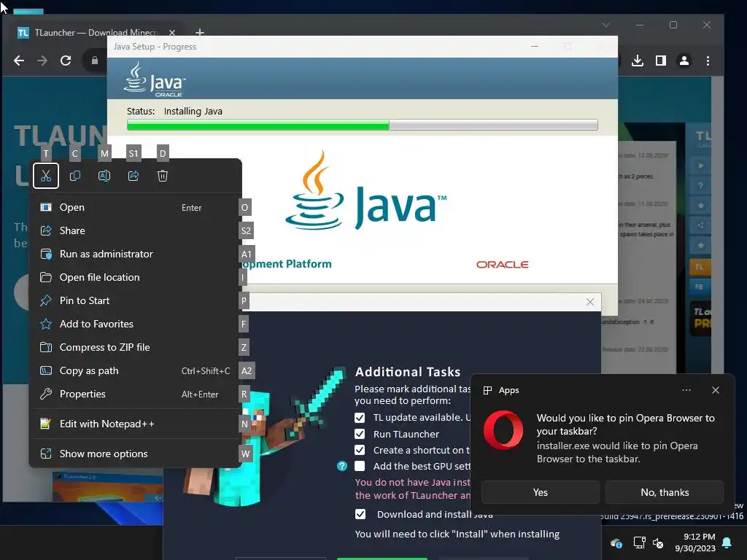Close the TLauncher installer dialog
The width and height of the screenshot is (747, 560).
click(589, 302)
